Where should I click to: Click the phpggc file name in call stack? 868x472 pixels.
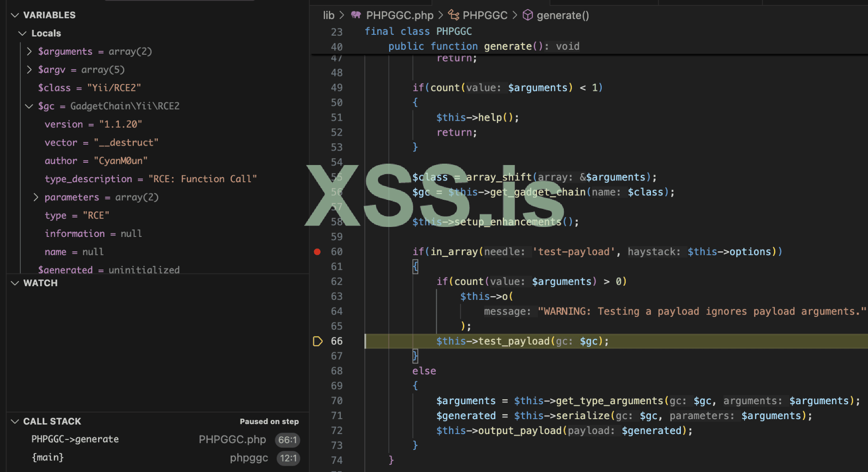tap(249, 458)
